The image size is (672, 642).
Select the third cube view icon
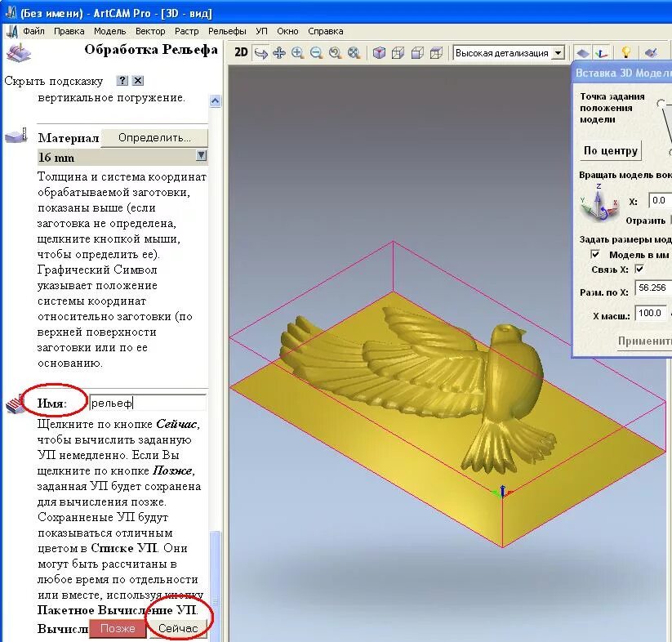417,53
